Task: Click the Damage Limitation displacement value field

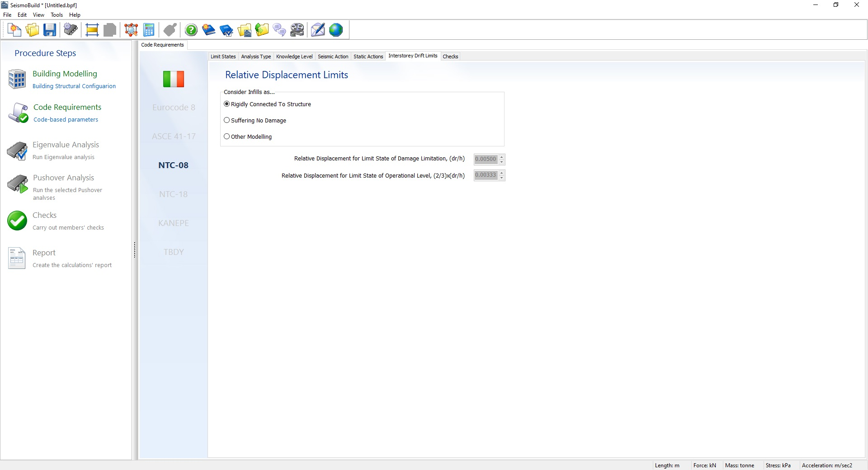Action: click(x=486, y=159)
